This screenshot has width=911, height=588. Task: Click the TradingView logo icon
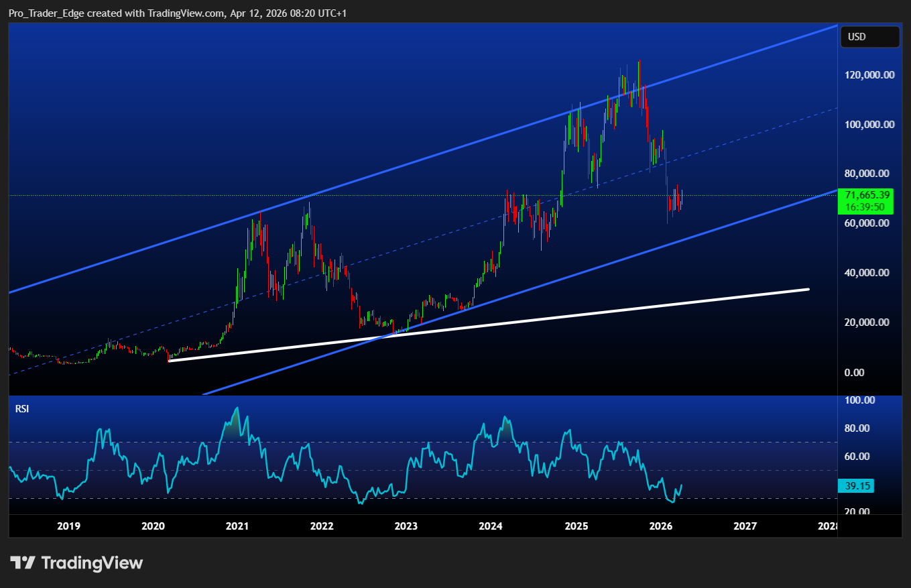click(x=22, y=563)
